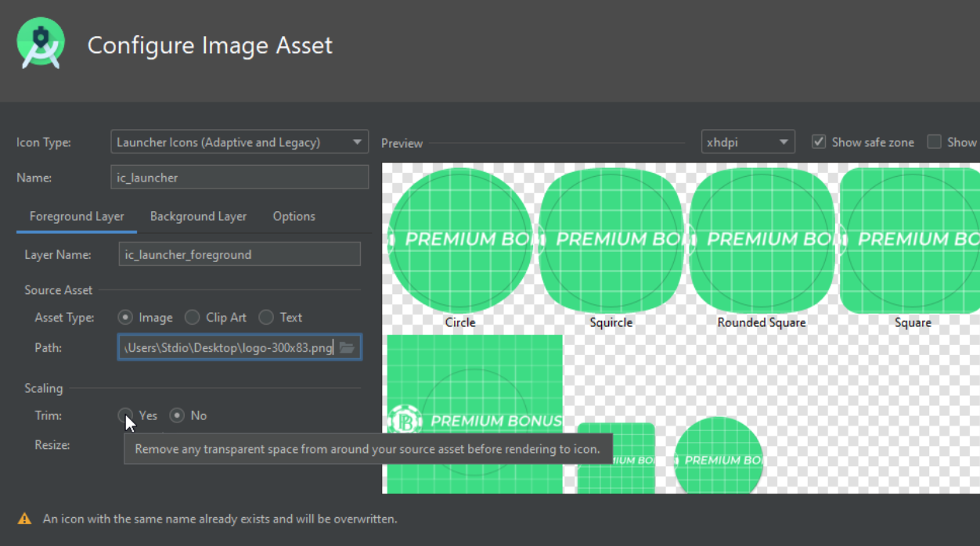This screenshot has height=546, width=980.
Task: Edit the Name field ic_launcher
Action: 240,178
